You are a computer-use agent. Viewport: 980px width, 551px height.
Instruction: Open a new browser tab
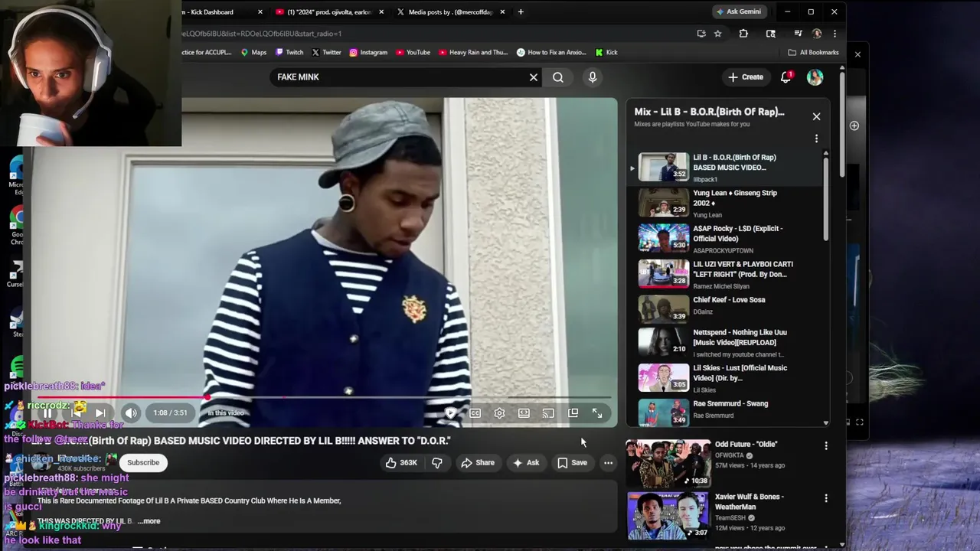[521, 11]
